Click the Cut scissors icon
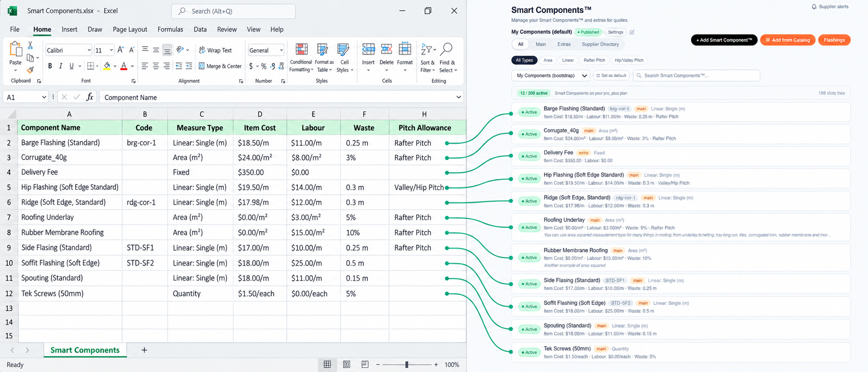The height and width of the screenshot is (372, 868). (x=30, y=45)
